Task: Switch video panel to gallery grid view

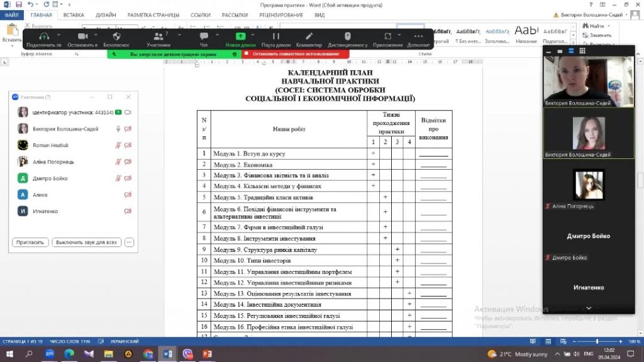Action: tap(582, 51)
